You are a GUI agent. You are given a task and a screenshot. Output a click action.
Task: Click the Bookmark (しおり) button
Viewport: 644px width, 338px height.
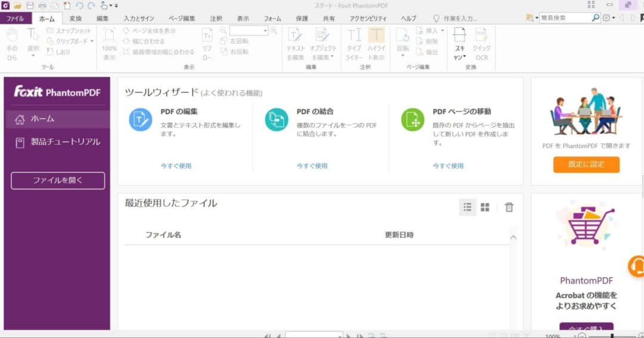point(58,52)
